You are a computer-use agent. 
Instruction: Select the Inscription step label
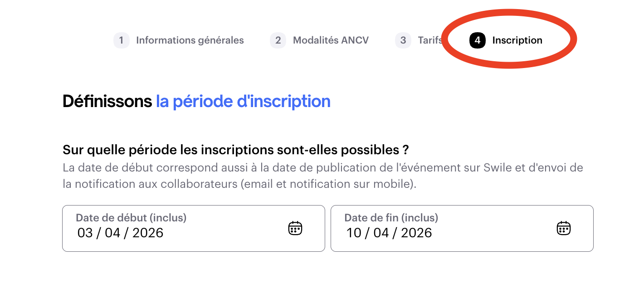click(517, 40)
